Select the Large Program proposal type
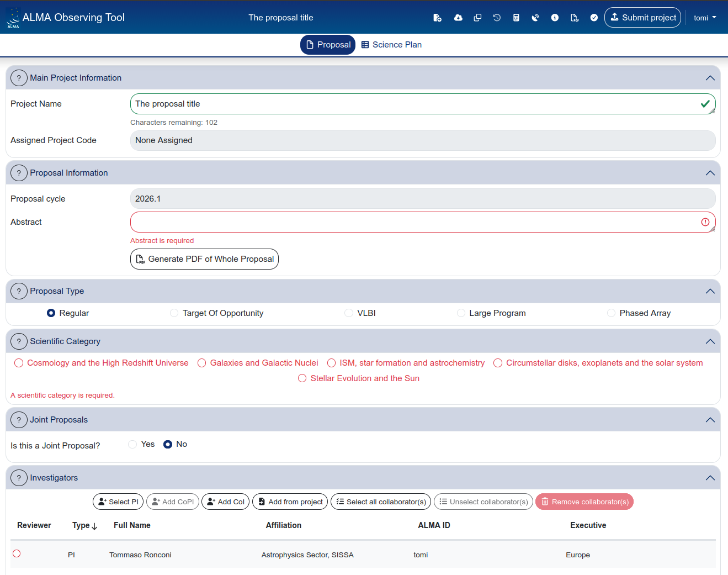The width and height of the screenshot is (728, 575). point(461,313)
